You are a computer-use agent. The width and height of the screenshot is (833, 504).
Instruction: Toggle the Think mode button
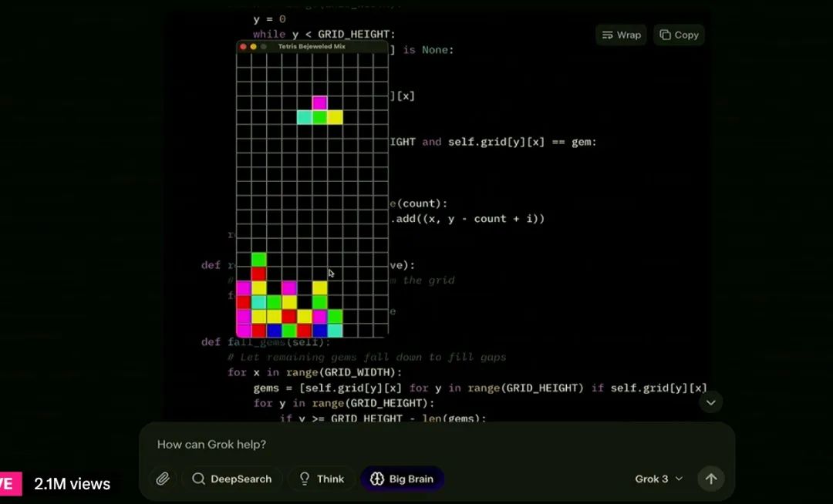click(x=322, y=479)
